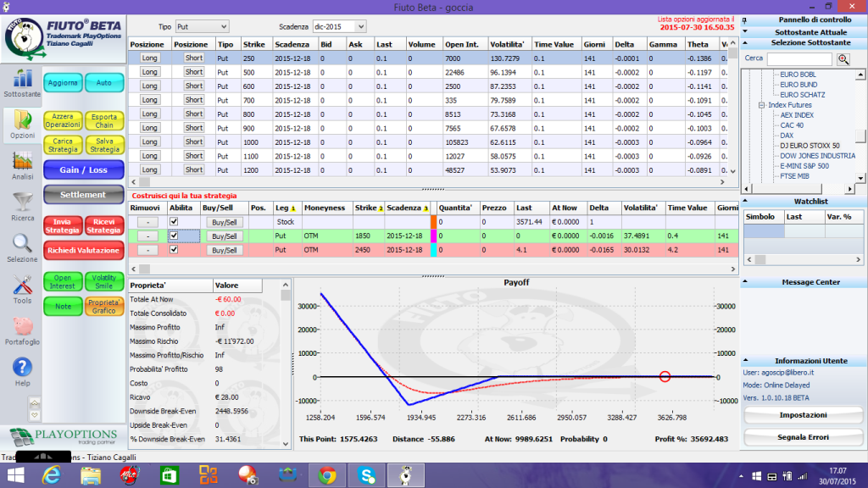868x488 pixels.
Task: Collapse the Index Futures tree node
Action: (761, 105)
